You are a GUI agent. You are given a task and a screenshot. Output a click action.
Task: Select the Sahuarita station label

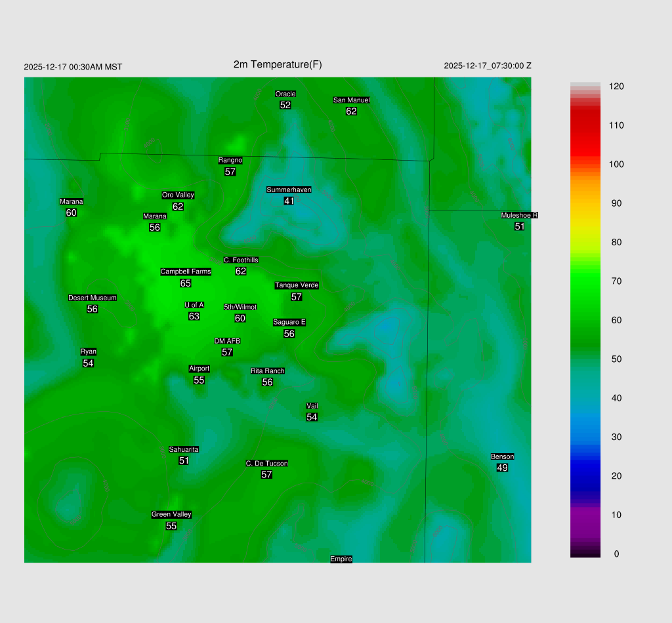pyautogui.click(x=184, y=449)
